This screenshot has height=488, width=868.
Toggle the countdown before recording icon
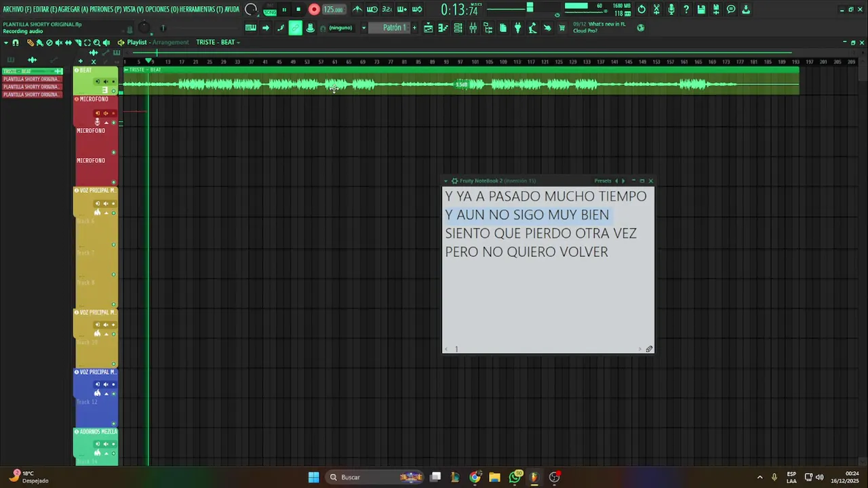(387, 9)
